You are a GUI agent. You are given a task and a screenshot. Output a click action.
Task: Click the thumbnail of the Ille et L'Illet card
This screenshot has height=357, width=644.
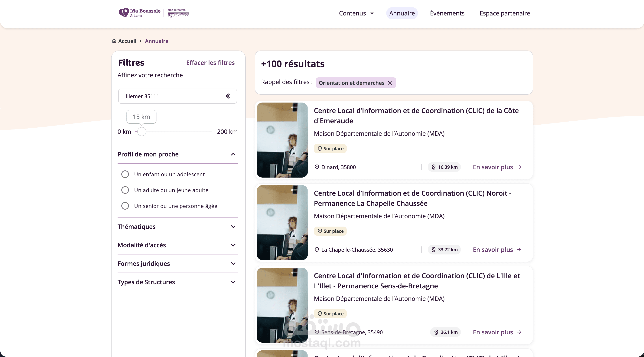click(282, 305)
